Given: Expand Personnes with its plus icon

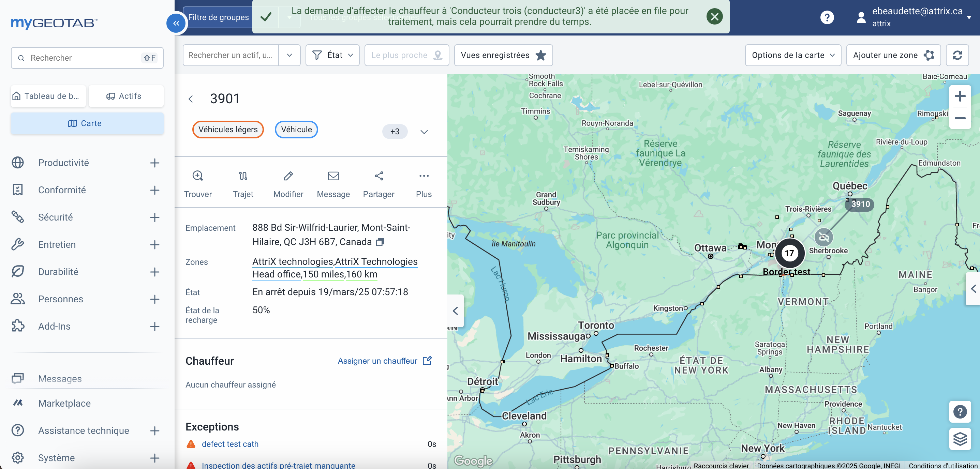Looking at the screenshot, I should pos(154,299).
